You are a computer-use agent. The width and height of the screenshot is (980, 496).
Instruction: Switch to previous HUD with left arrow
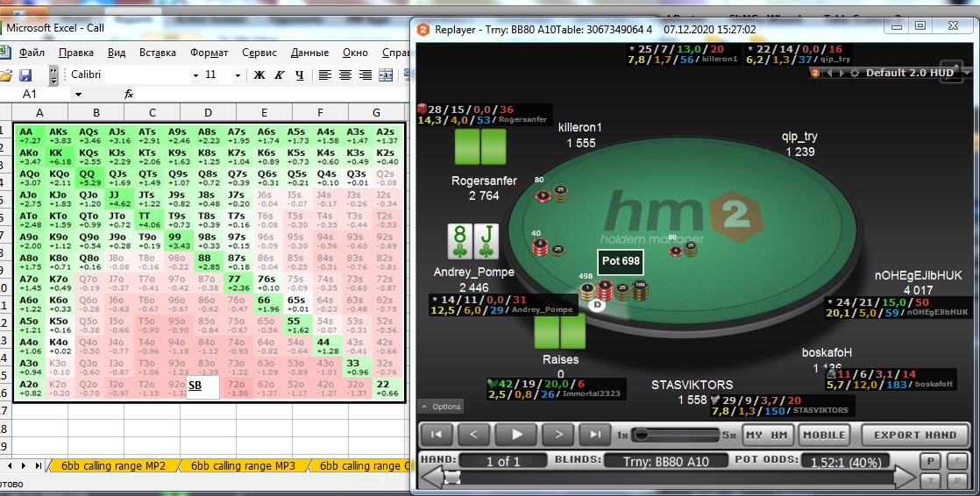pyautogui.click(x=829, y=73)
